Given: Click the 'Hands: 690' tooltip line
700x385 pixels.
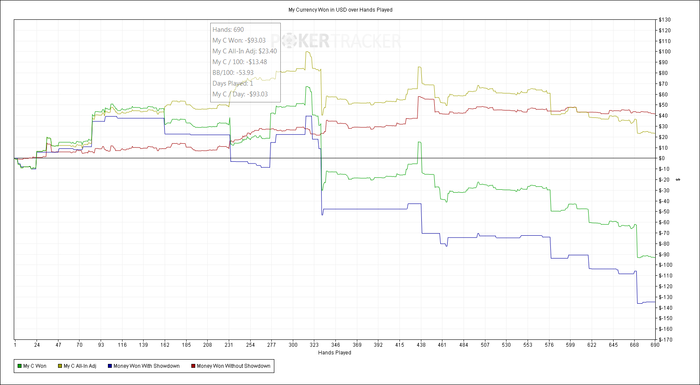Looking at the screenshot, I should [x=228, y=29].
